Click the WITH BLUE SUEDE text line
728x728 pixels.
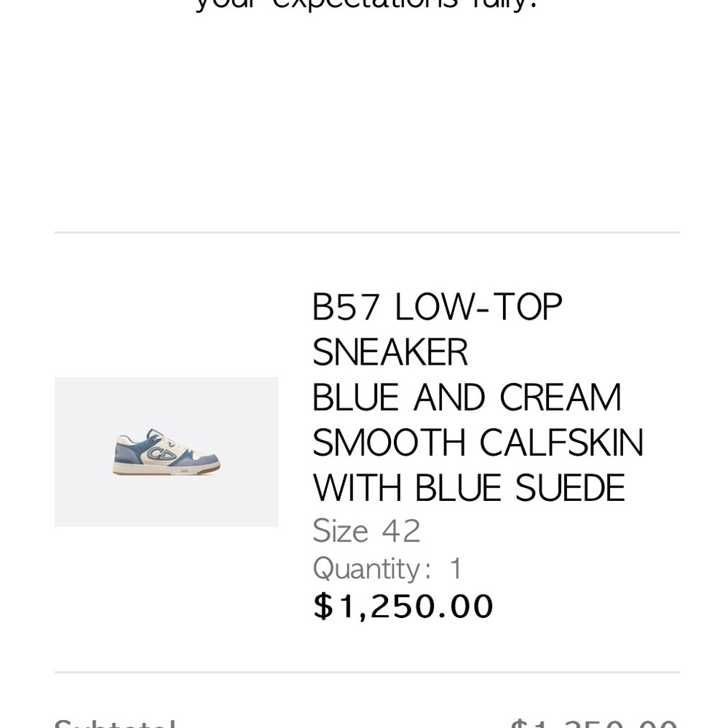tap(469, 488)
